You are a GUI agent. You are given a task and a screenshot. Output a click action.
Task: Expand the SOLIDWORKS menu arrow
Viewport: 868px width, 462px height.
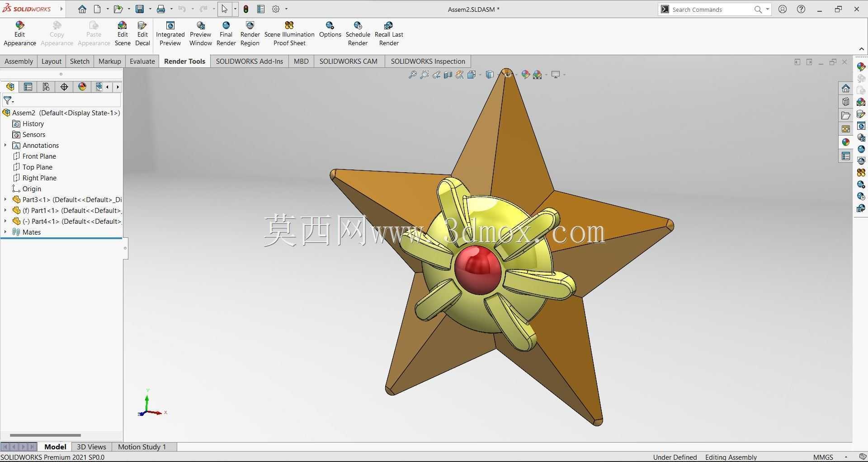61,9
